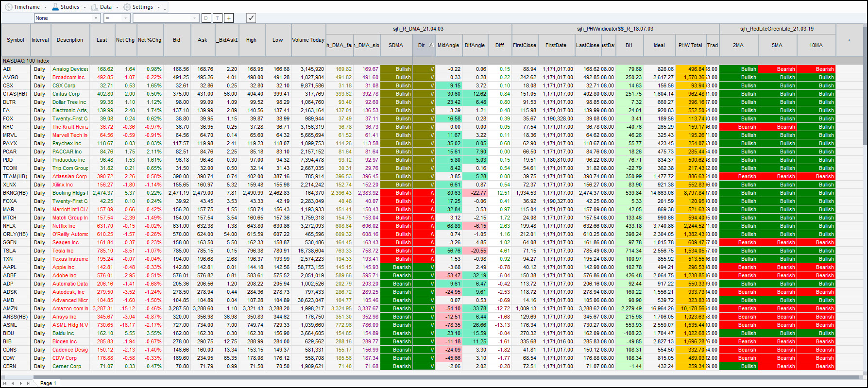The image size is (868, 388).
Task: Go to previous page arrow
Action: 14,383
